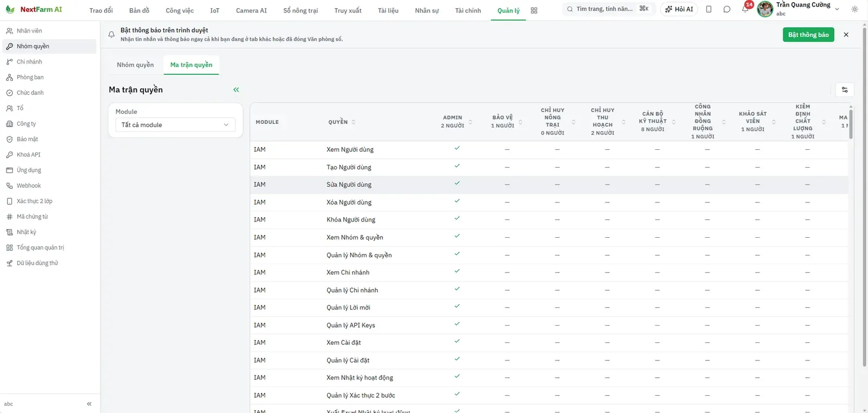Toggle Bảo vệ permission for Tạo Người dùng
The image size is (868, 413).
[x=507, y=167]
